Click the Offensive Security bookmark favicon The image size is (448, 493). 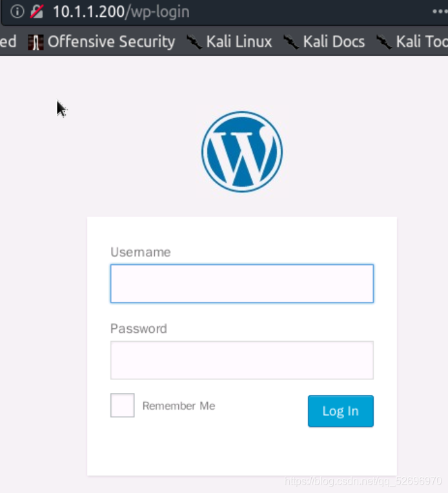36,42
